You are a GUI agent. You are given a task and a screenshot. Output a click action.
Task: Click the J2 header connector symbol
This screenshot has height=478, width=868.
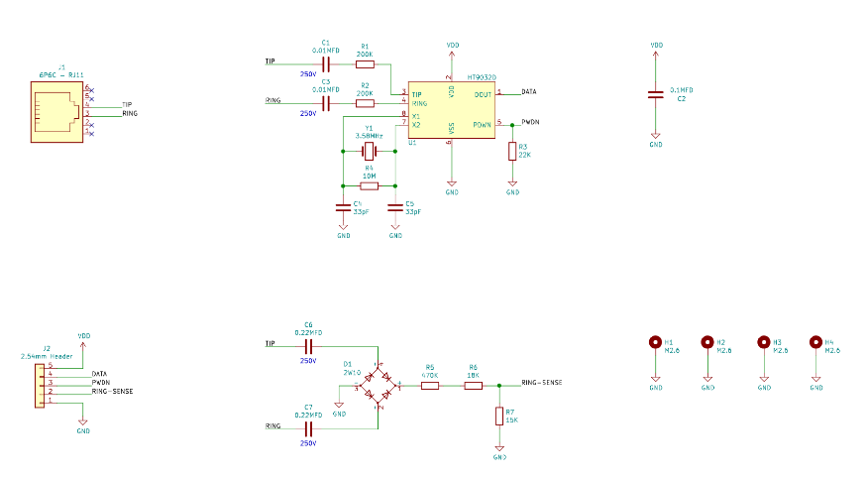[41, 385]
